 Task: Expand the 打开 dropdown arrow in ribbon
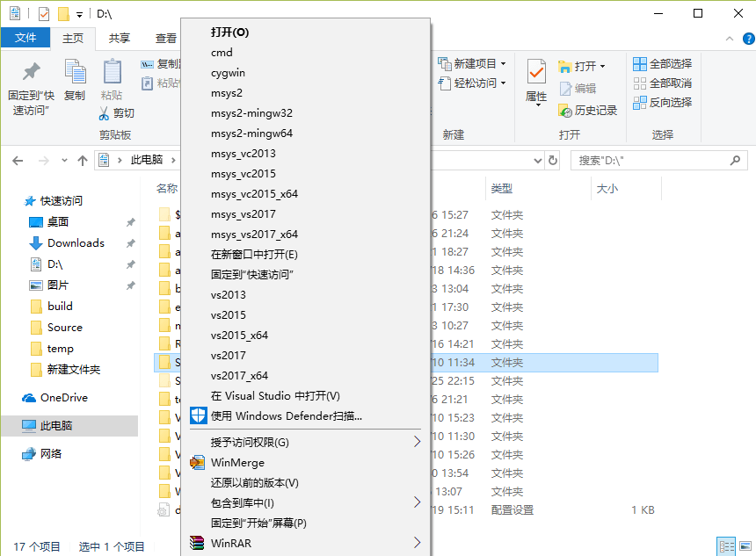[x=603, y=66]
